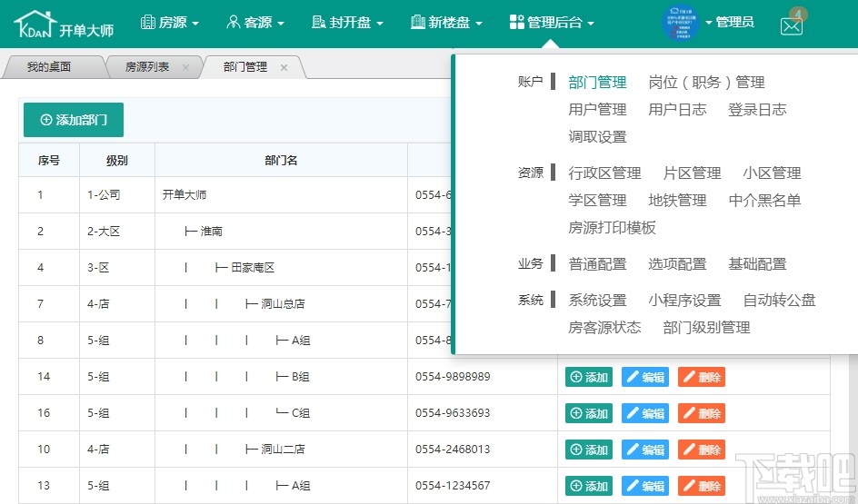Image resolution: width=858 pixels, height=504 pixels.
Task: Open 自动转公盘 menu entry
Action: [779, 300]
